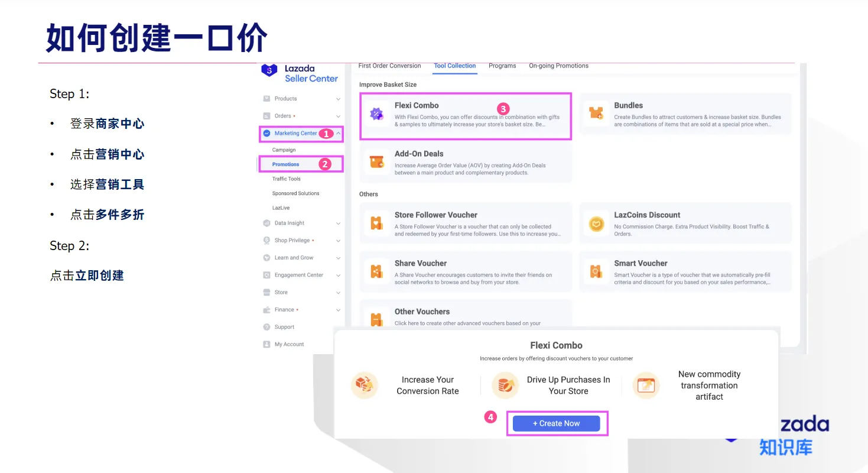Expand the Orders sidebar section
868x473 pixels.
tap(301, 116)
